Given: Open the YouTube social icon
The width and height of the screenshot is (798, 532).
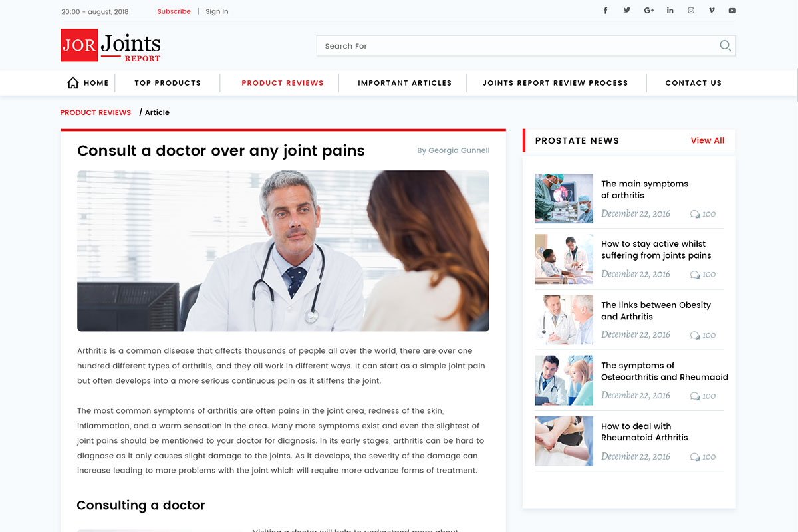Looking at the screenshot, I should click(x=732, y=11).
